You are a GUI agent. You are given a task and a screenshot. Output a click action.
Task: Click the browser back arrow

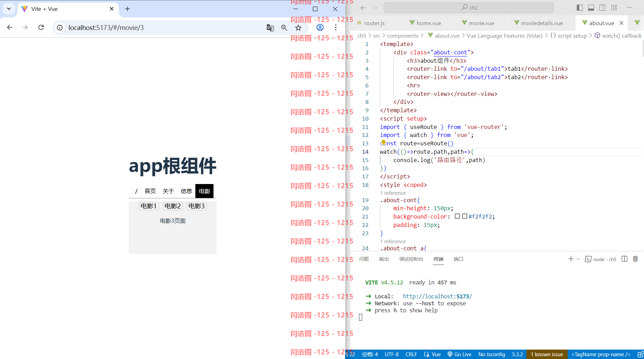pyautogui.click(x=10, y=28)
